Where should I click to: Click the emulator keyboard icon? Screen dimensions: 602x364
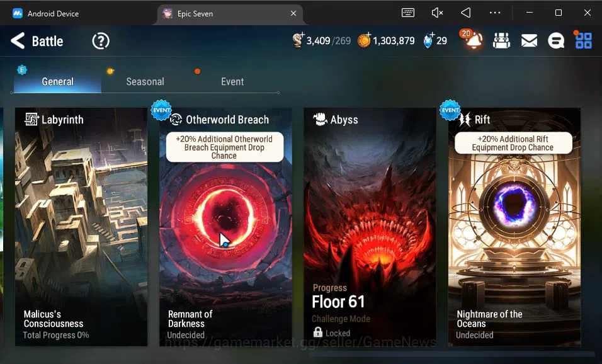[x=407, y=13]
